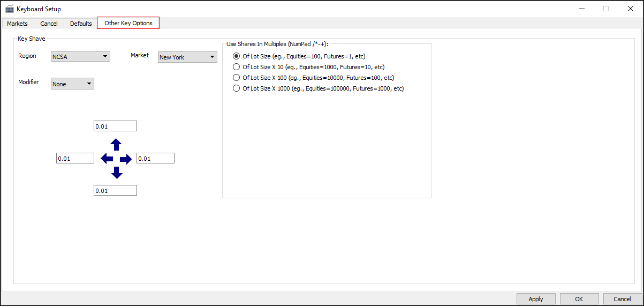Open the Region dropdown showing NCSA
The height and width of the screenshot is (306, 644).
(x=80, y=56)
